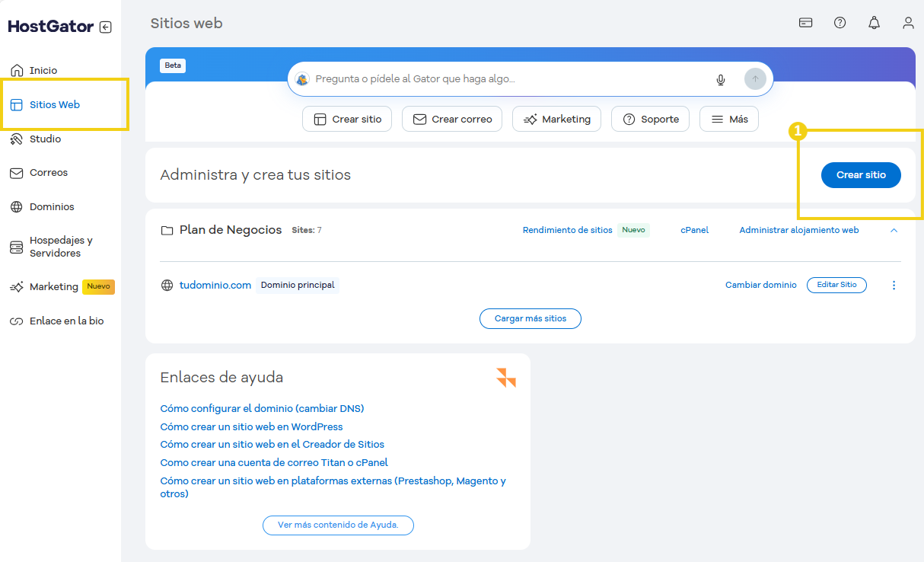The width and height of the screenshot is (924, 562).
Task: Click inside the Gator question input field
Action: coord(495,78)
